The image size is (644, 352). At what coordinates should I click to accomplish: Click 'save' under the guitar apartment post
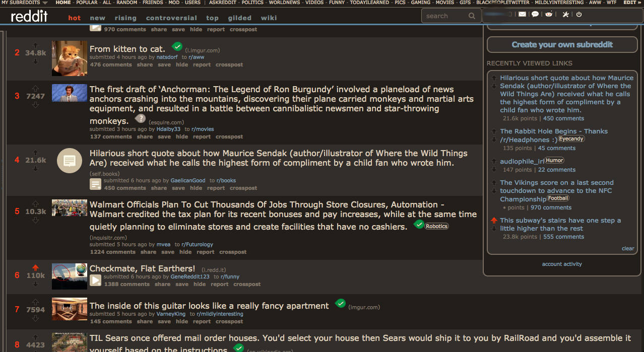pos(164,321)
